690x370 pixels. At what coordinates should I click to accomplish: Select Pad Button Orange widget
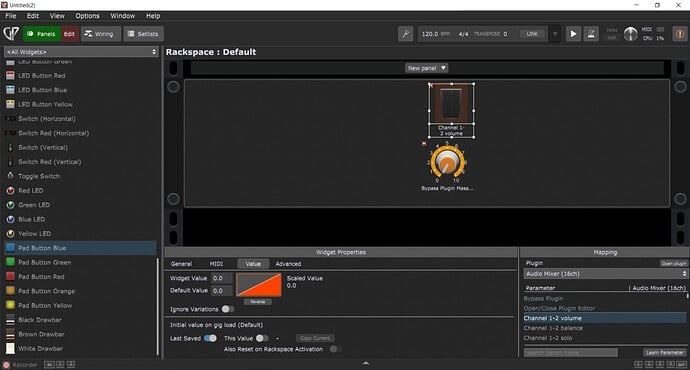coord(46,291)
